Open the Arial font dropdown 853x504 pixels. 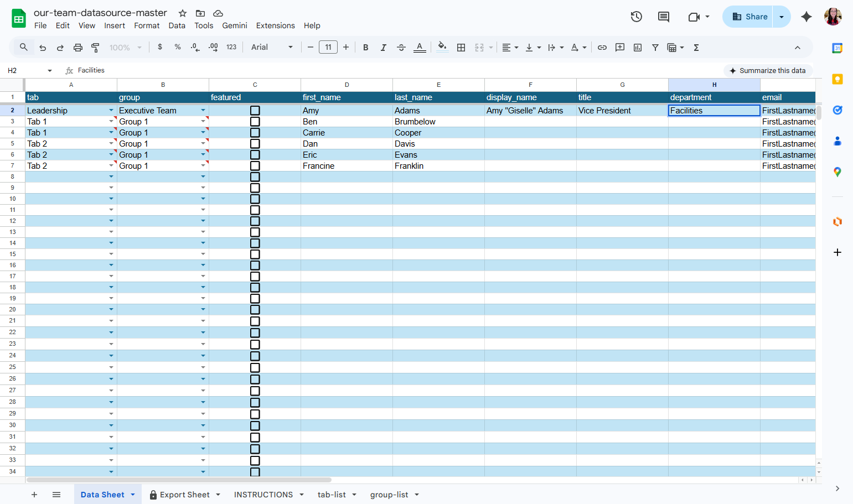click(272, 48)
